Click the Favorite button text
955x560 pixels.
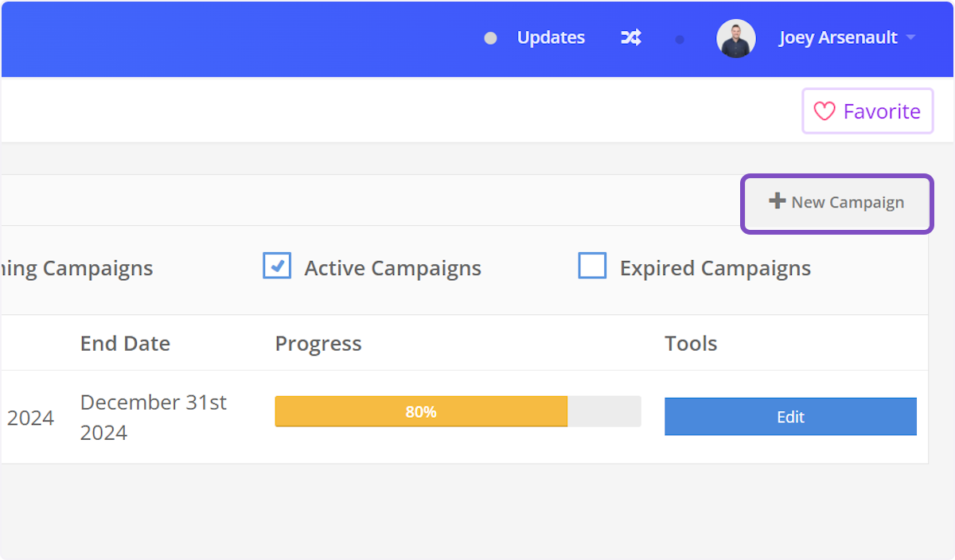(882, 111)
